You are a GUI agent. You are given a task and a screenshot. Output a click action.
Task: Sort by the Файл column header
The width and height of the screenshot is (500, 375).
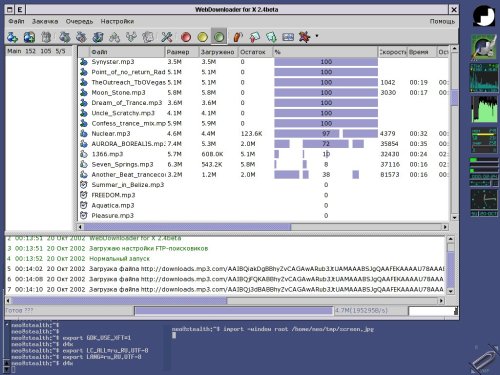(x=127, y=52)
